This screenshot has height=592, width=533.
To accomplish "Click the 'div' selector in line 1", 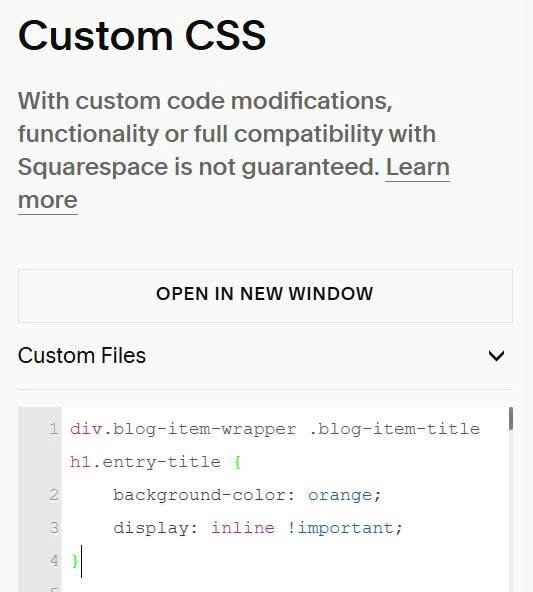I will (x=86, y=429).
